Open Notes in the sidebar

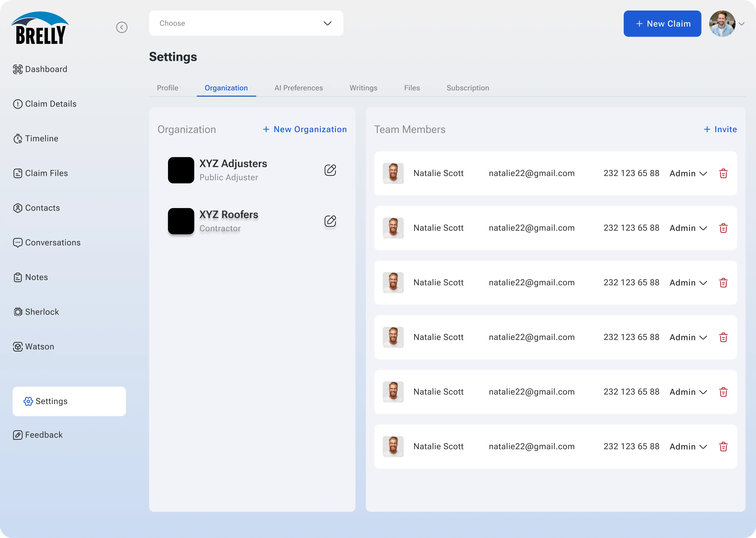(30, 277)
